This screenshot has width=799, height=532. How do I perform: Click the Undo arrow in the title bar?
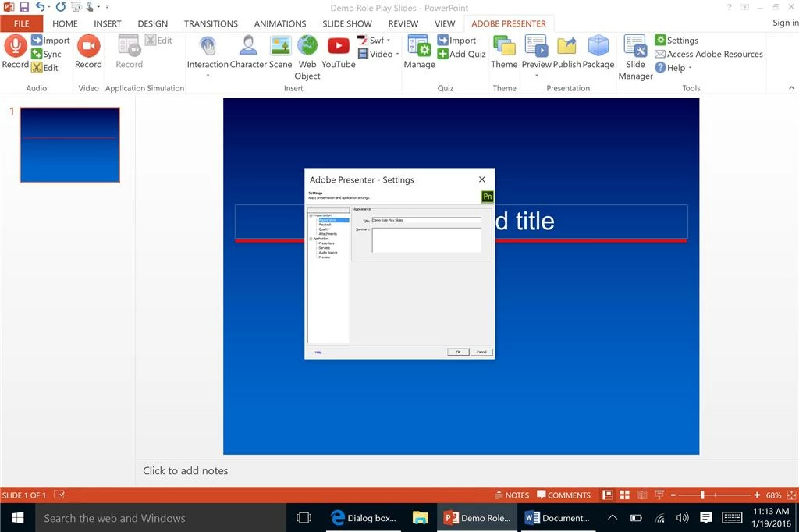pyautogui.click(x=41, y=7)
